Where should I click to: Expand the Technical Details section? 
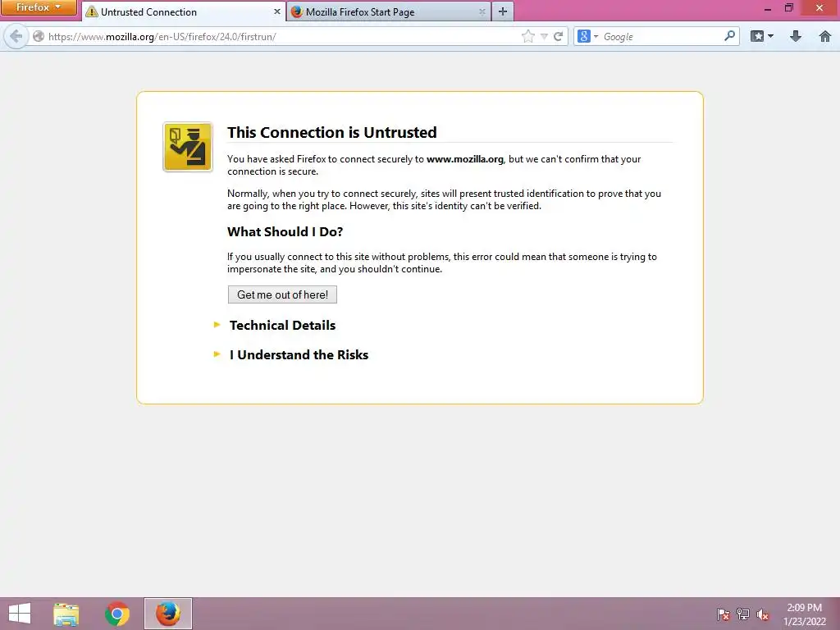(282, 325)
